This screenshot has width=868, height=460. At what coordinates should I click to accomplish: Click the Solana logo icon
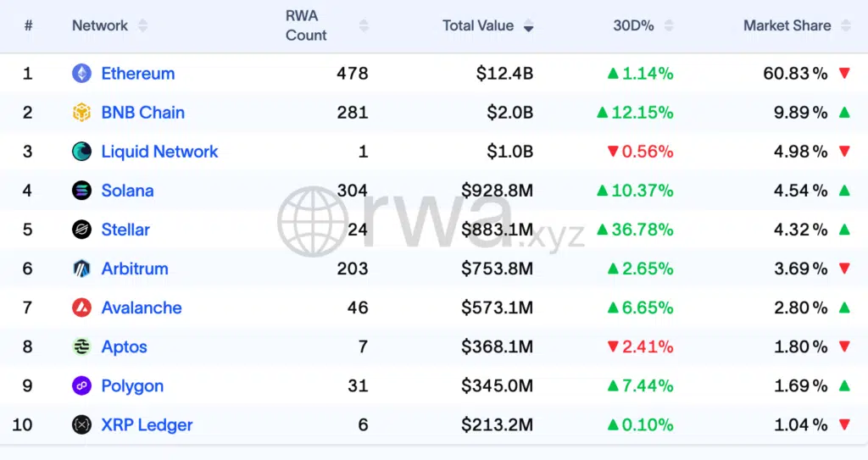point(81,191)
